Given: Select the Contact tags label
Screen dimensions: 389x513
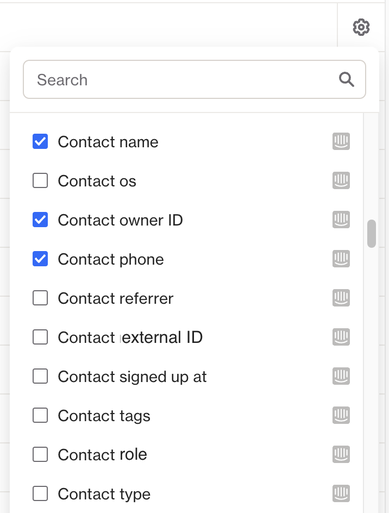Looking at the screenshot, I should [x=104, y=416].
